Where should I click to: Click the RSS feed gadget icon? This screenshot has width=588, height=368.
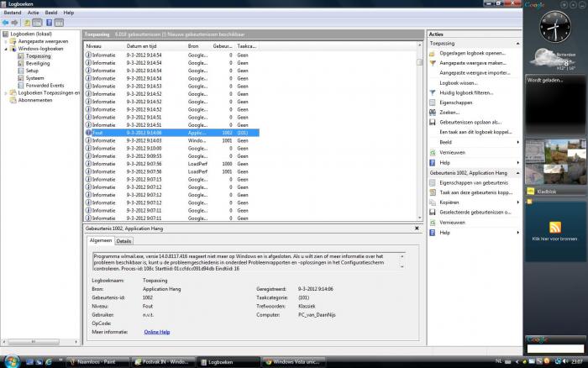[554, 228]
